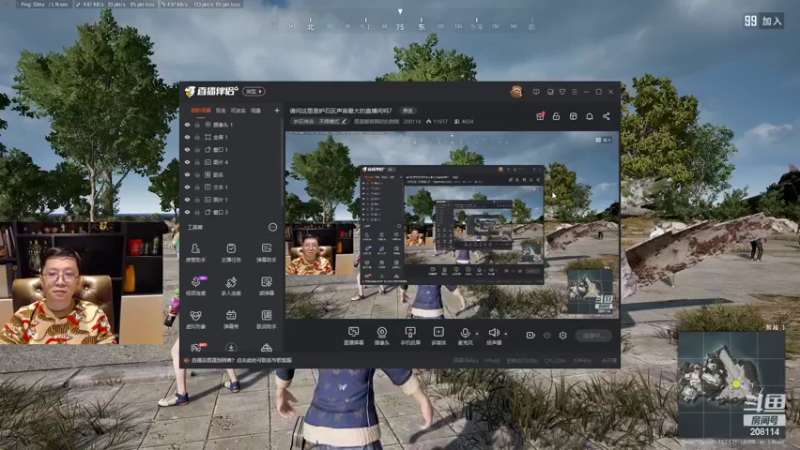800x450 pixels.
Task: Open the message icon beside the avatar
Action: [x=536, y=92]
